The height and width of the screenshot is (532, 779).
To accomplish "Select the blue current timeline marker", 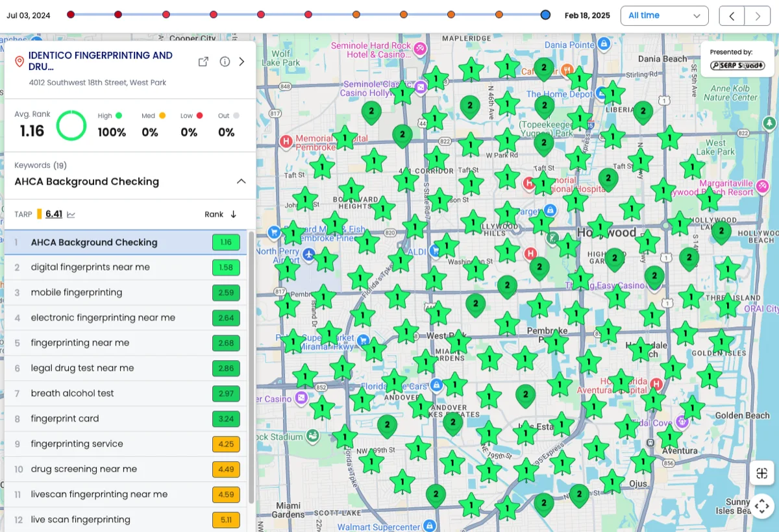I will pos(546,14).
